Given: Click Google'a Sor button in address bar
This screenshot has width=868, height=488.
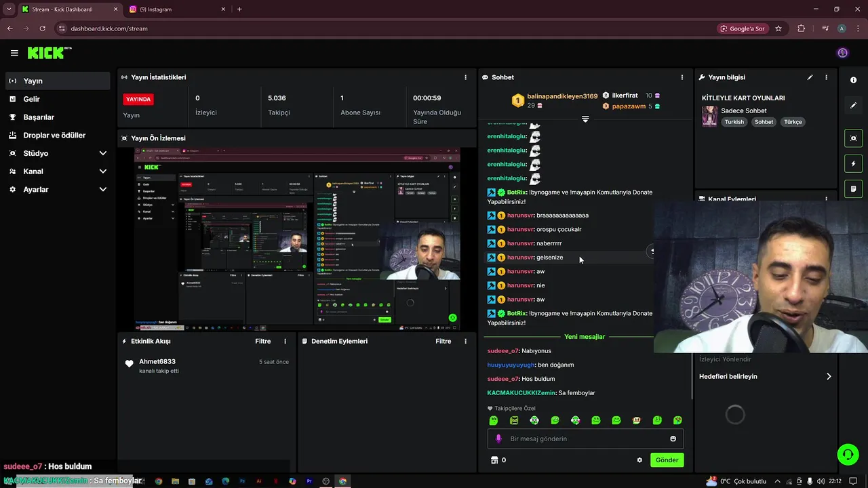Looking at the screenshot, I should coord(743,28).
